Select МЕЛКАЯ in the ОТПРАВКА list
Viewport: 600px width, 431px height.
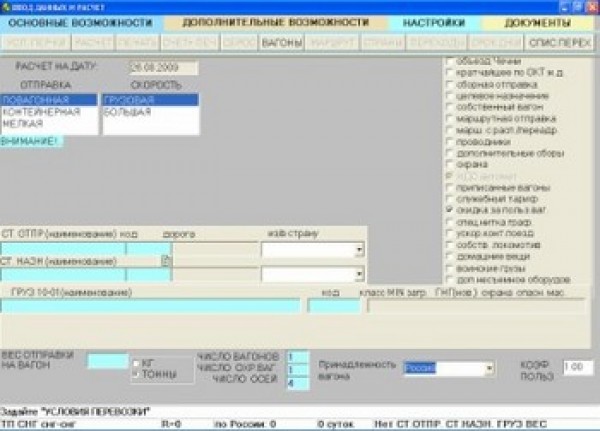click(49, 124)
